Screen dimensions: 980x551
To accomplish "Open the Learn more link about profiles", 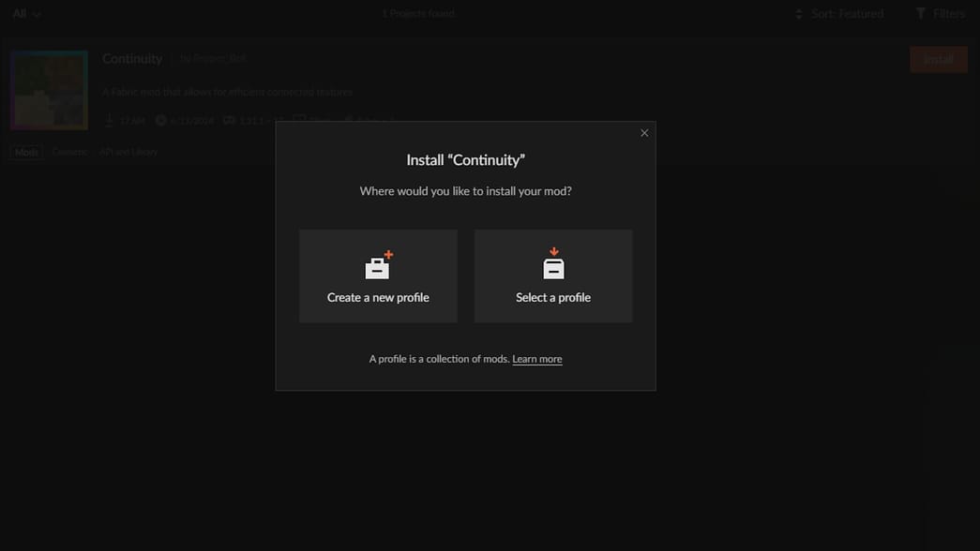I will (537, 358).
